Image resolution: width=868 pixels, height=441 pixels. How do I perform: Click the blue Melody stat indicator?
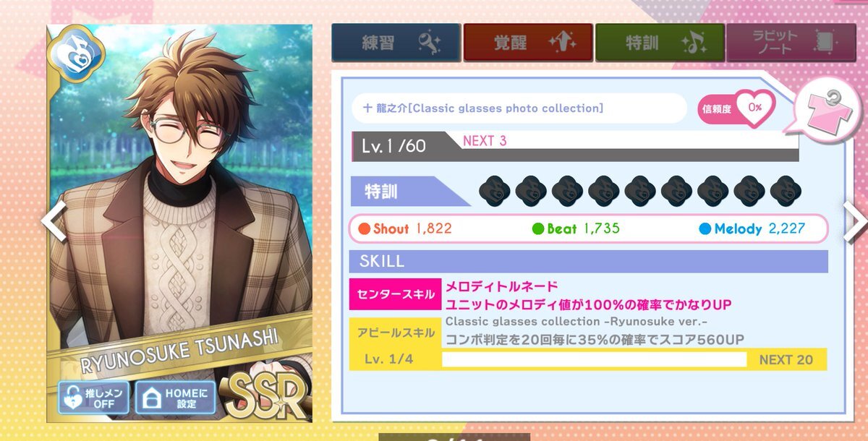coord(705,229)
